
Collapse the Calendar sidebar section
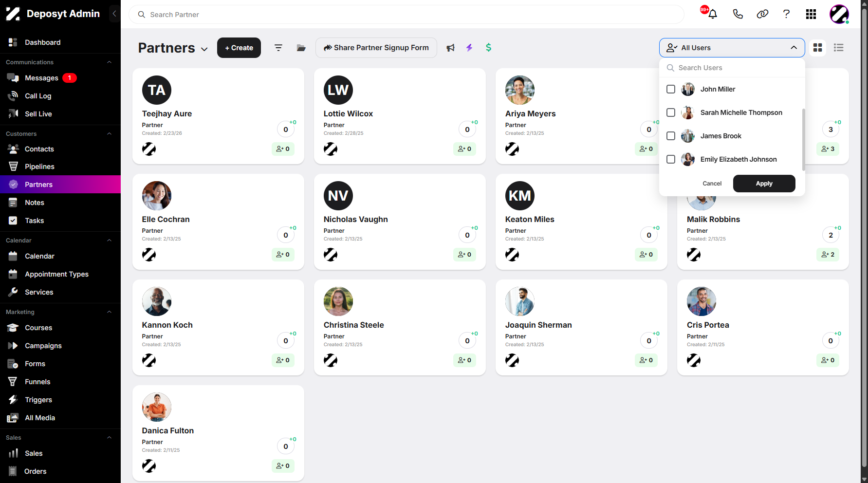click(x=110, y=241)
